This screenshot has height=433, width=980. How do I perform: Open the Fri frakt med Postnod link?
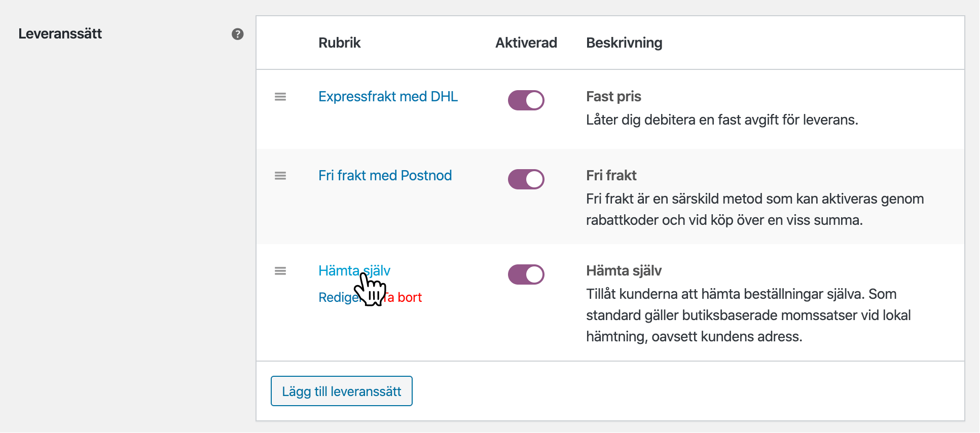(385, 176)
